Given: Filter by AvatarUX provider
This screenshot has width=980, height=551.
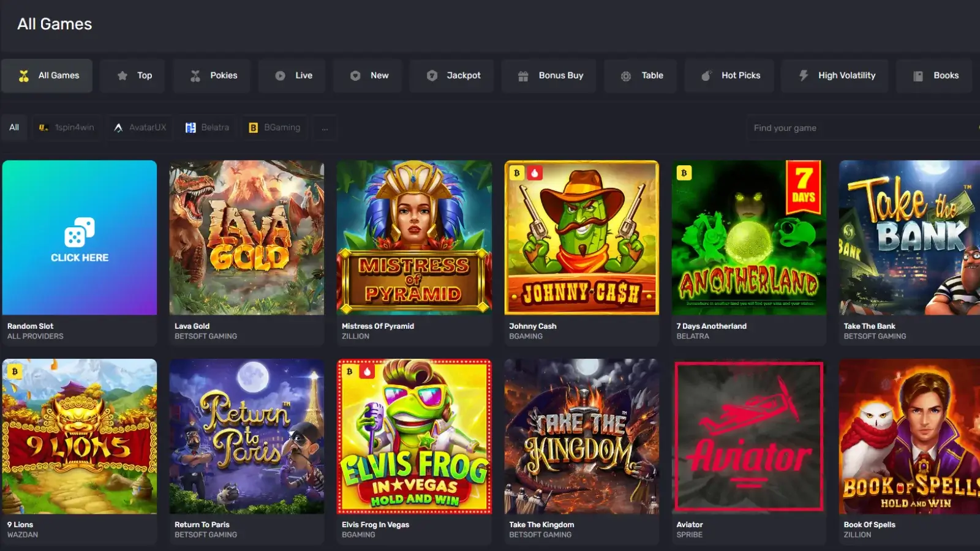Looking at the screenshot, I should [x=140, y=127].
